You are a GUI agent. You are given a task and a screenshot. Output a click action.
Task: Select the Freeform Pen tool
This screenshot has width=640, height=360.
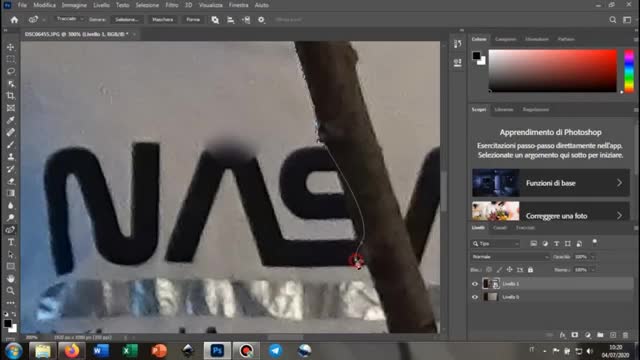click(11, 230)
